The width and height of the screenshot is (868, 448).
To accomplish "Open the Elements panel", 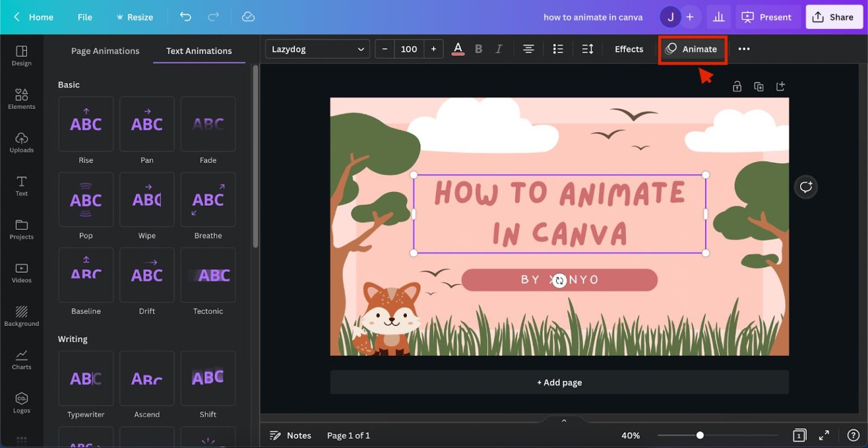I will tap(21, 99).
